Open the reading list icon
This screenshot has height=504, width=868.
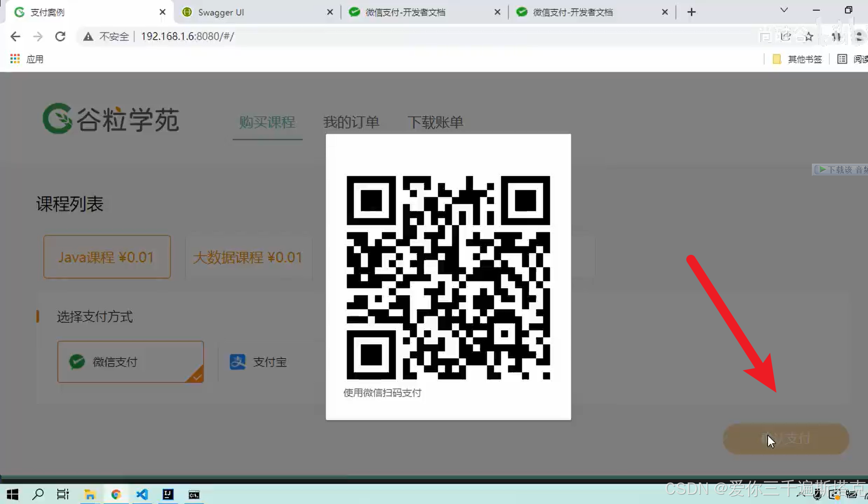coord(842,59)
